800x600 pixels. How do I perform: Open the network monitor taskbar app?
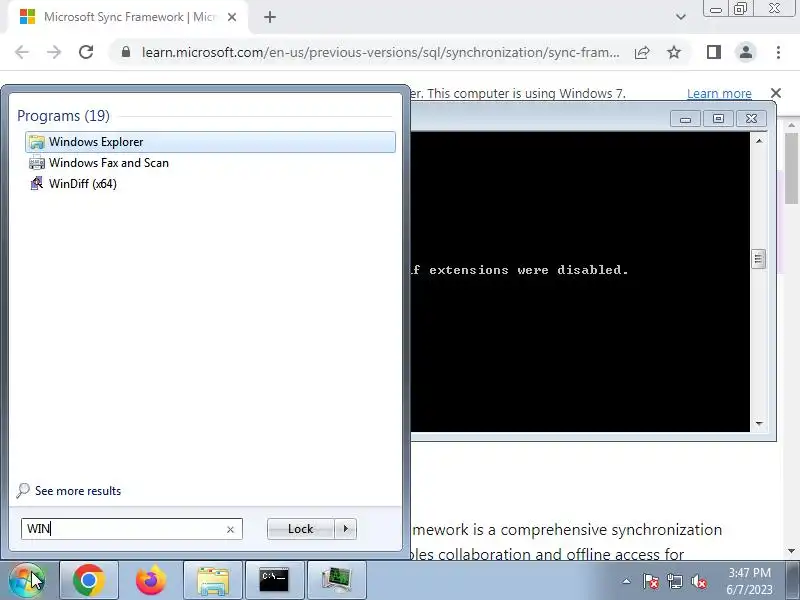coord(337,581)
